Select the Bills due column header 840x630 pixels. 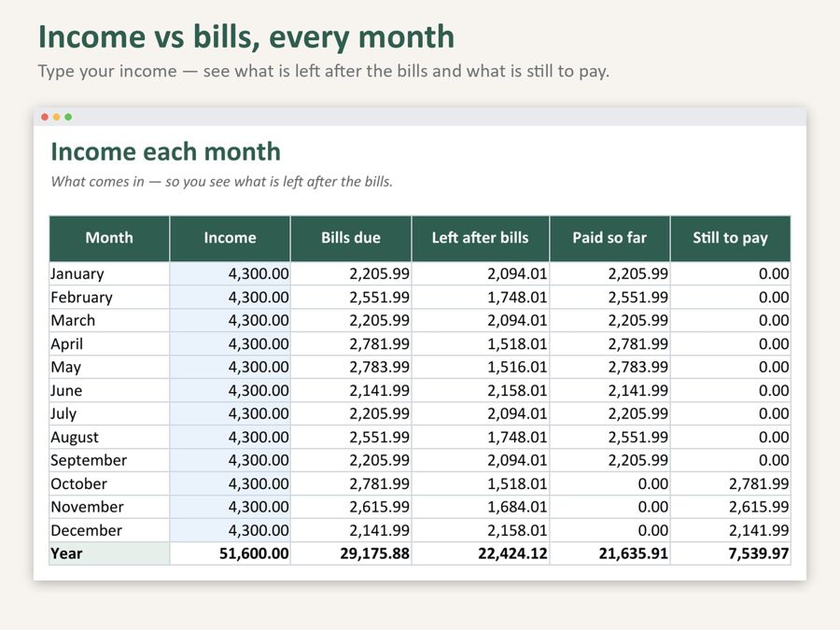point(351,238)
